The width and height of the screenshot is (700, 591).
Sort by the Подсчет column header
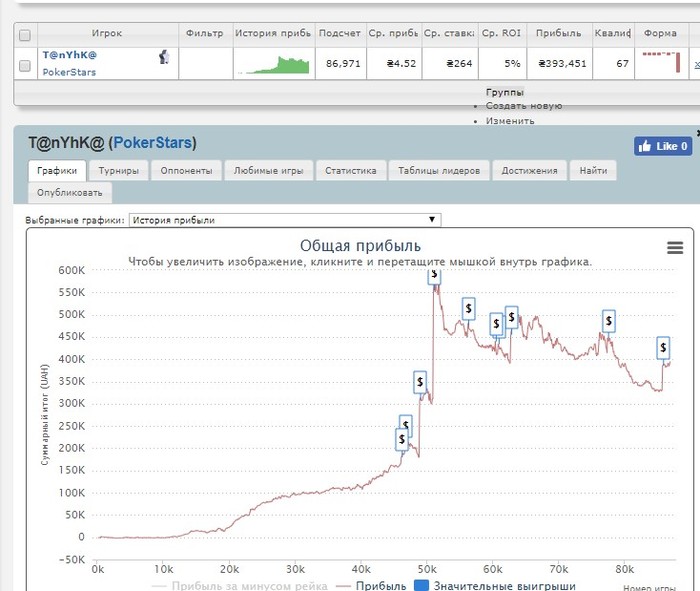340,33
